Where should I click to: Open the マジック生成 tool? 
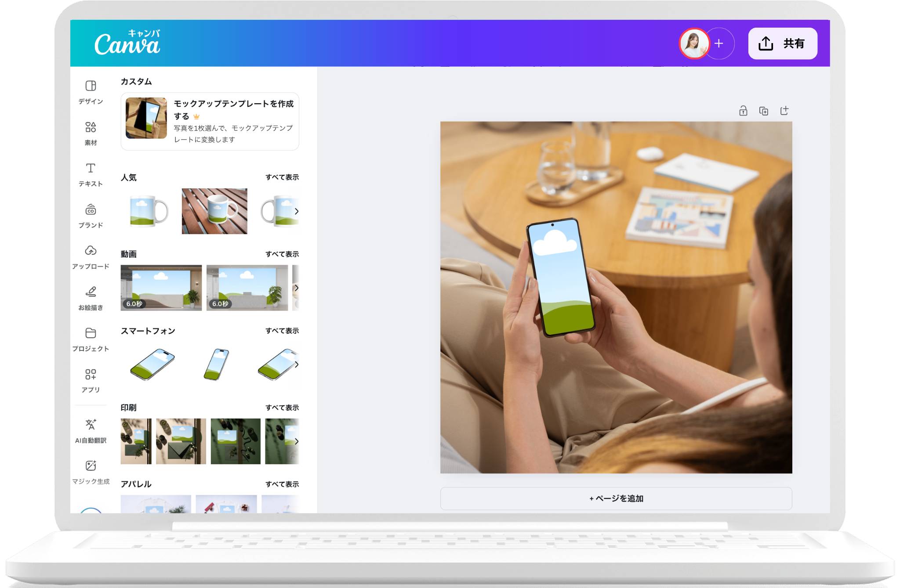coord(91,471)
